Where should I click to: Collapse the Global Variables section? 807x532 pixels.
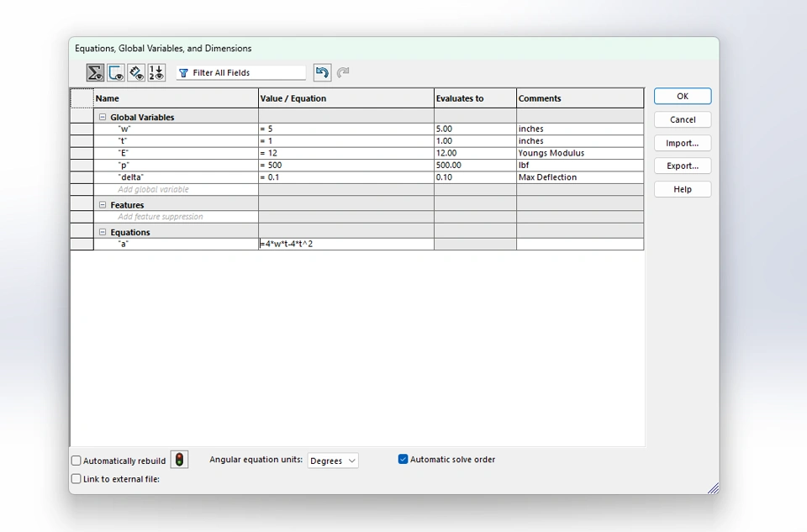(103, 118)
